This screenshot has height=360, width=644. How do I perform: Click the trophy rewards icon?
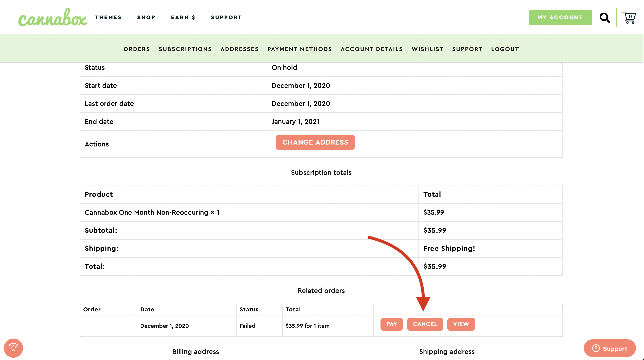13,348
